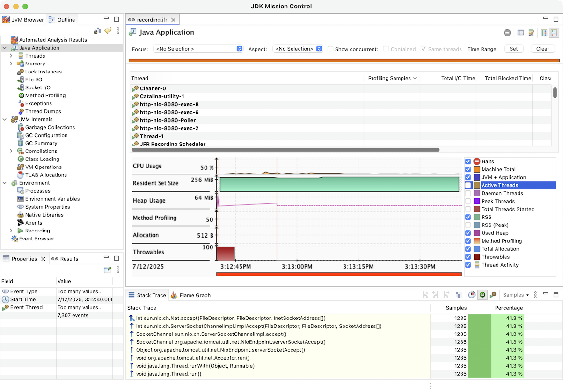This screenshot has height=392, width=563.
Task: Open TLAB Allocations page
Action: (46, 175)
